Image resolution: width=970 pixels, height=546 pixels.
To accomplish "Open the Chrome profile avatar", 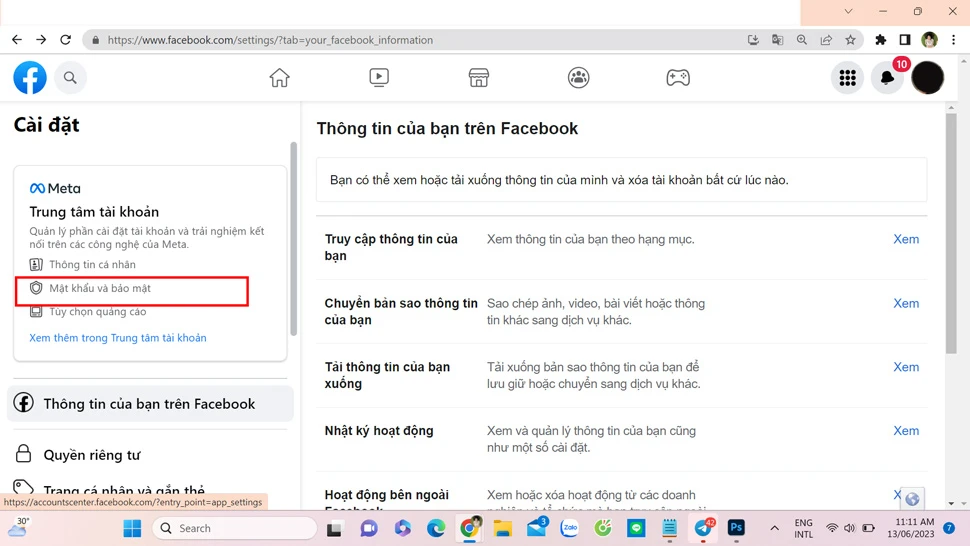I will (x=929, y=40).
